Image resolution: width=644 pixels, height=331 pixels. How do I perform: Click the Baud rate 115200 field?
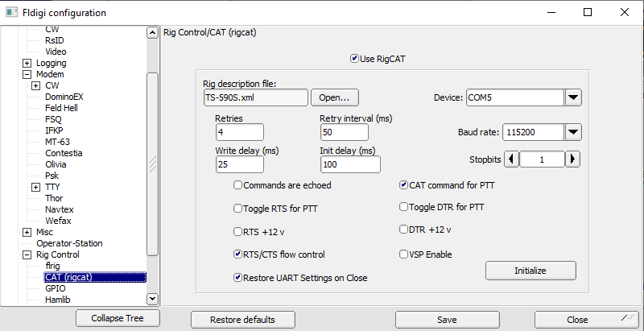click(533, 132)
